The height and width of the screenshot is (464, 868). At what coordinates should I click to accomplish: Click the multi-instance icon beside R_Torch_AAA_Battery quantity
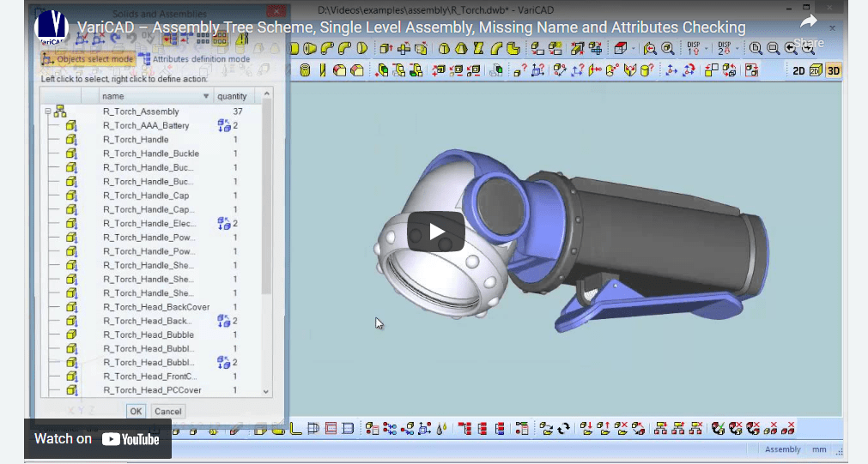tap(223, 125)
